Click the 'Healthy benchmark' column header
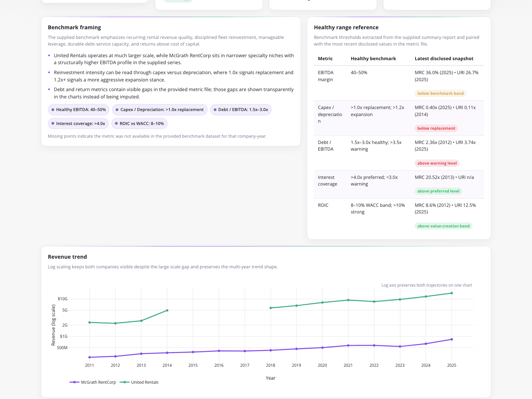The height and width of the screenshot is (399, 532). pos(373,59)
